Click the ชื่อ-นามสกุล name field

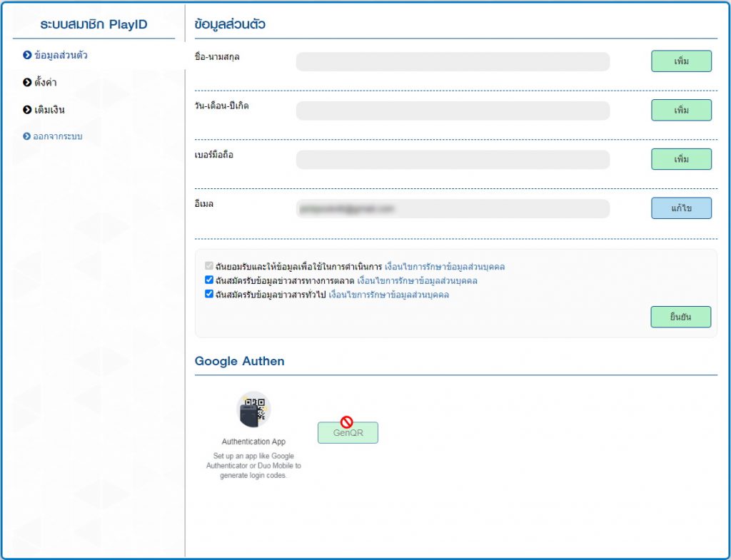[453, 62]
